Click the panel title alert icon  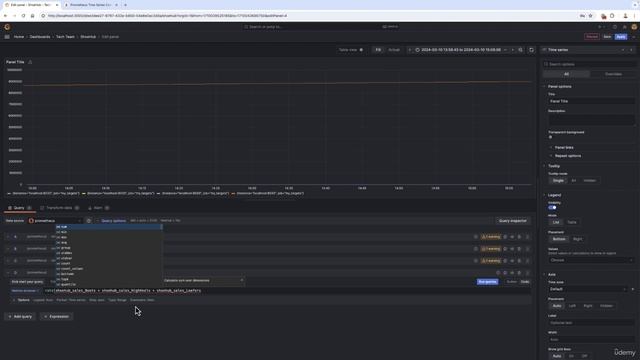(x=30, y=62)
